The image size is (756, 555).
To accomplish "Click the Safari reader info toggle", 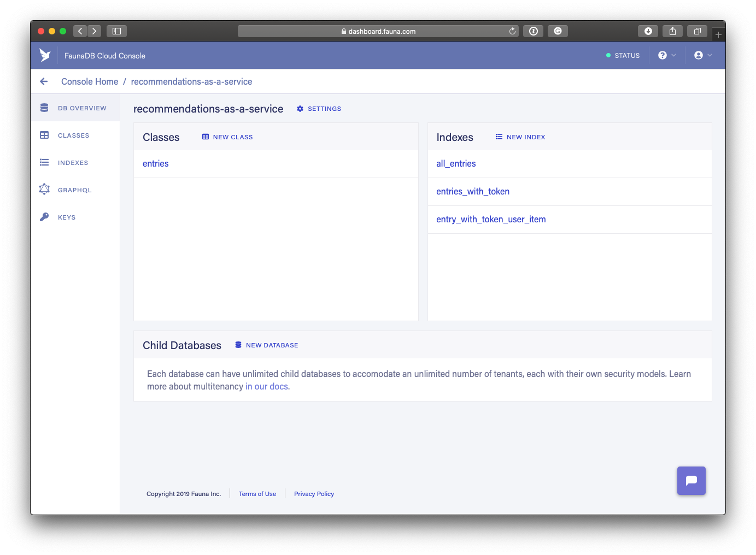I will coord(533,31).
